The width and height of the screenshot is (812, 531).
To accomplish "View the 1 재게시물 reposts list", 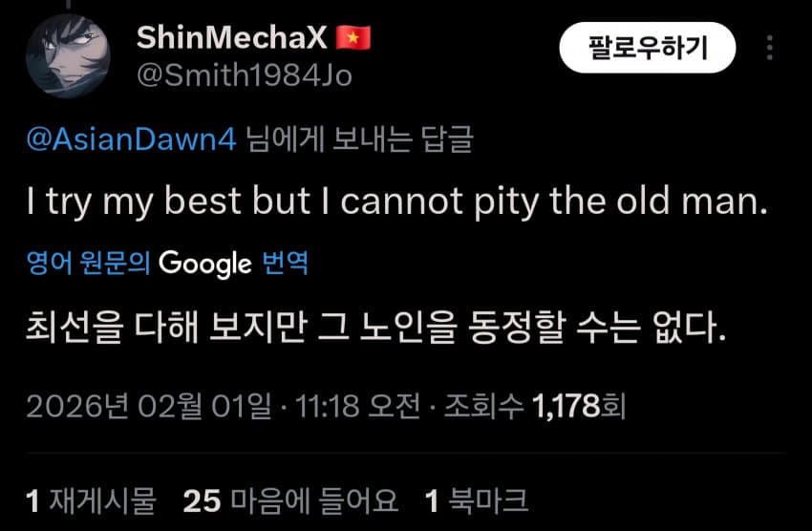I will coord(91,499).
